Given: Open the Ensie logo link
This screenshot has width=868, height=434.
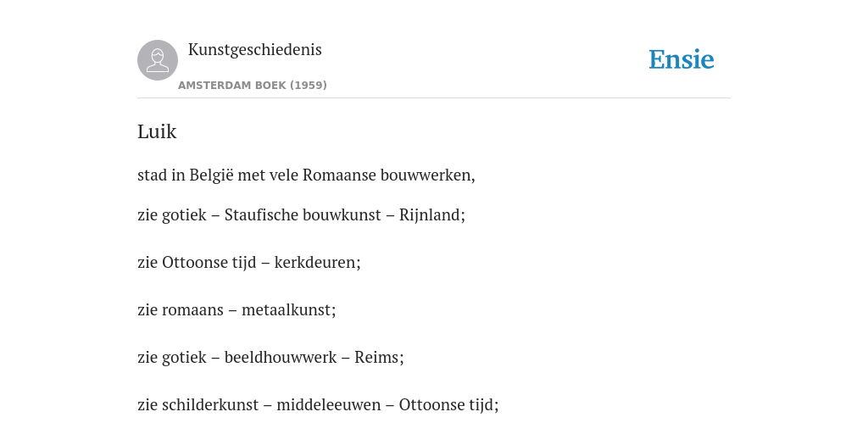Looking at the screenshot, I should pos(682,59).
